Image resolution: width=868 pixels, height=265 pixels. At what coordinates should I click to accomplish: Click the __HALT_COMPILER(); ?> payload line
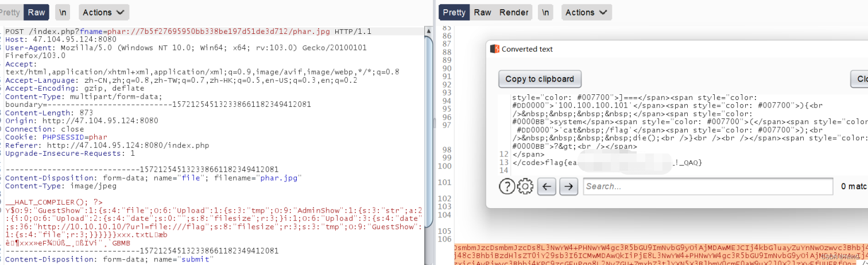(x=54, y=202)
